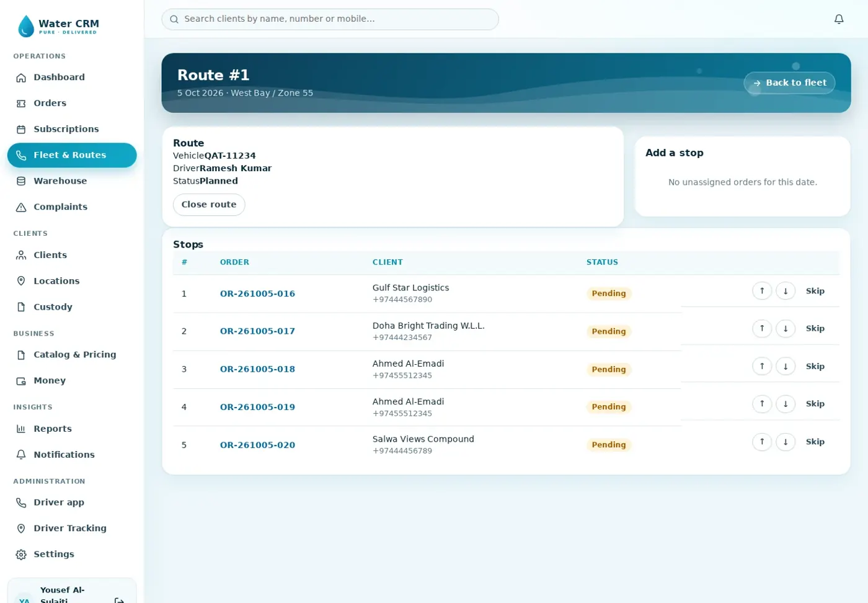The image size is (868, 603).
Task: Open Reports under Insights
Action: coord(72,429)
